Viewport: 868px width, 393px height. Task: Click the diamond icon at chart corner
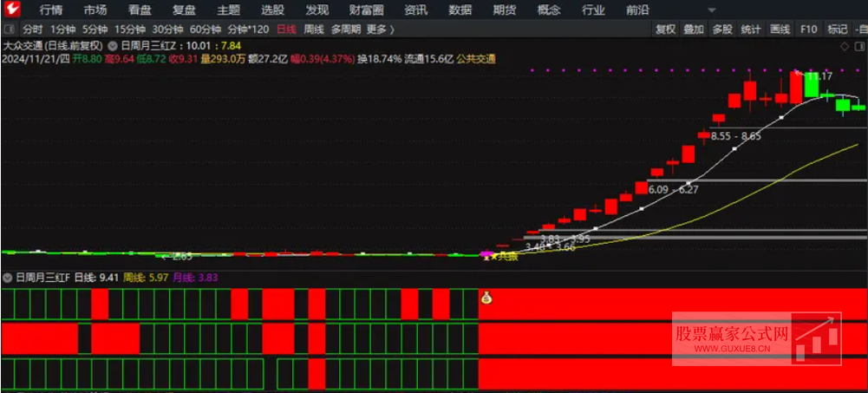tap(845, 47)
